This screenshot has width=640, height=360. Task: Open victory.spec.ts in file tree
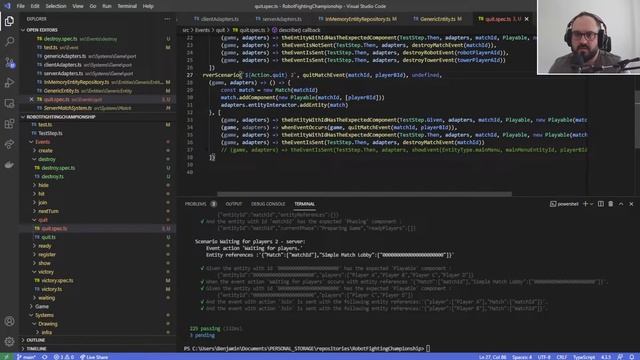coord(58,280)
